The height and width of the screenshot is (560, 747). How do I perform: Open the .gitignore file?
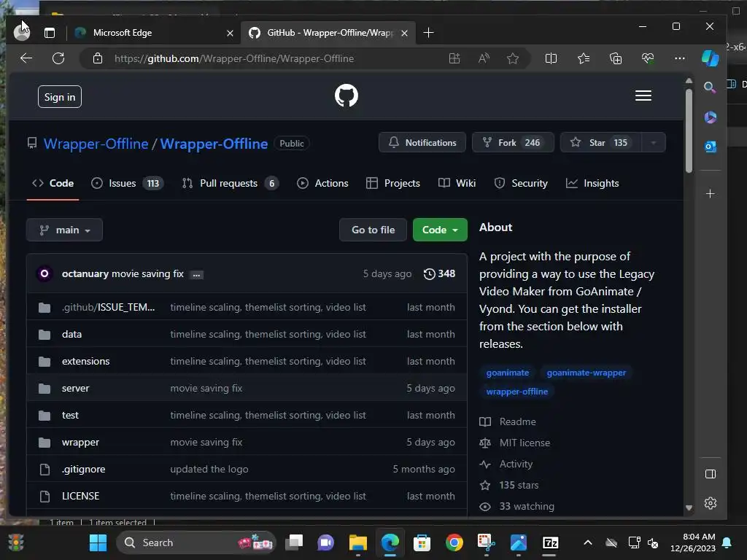[x=83, y=469]
